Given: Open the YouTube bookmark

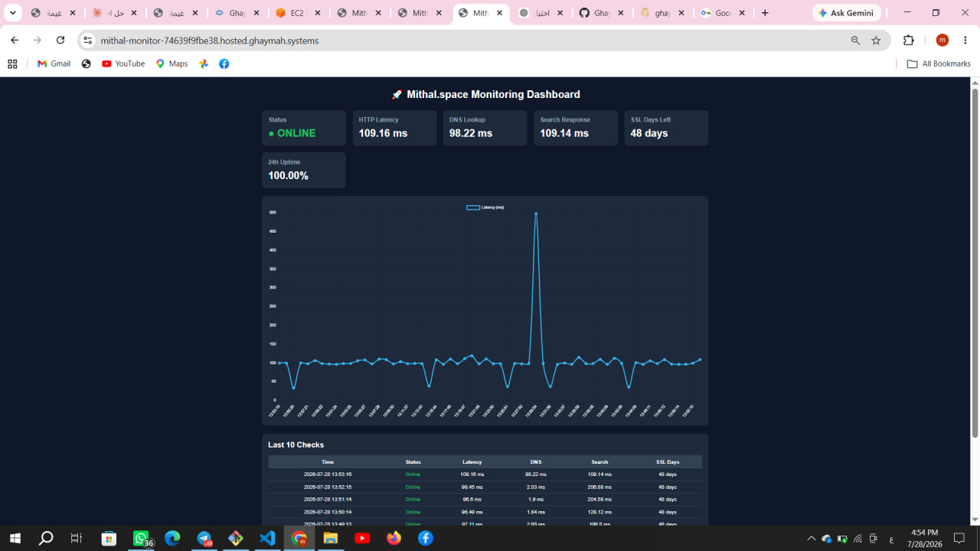Looking at the screenshot, I should (122, 64).
